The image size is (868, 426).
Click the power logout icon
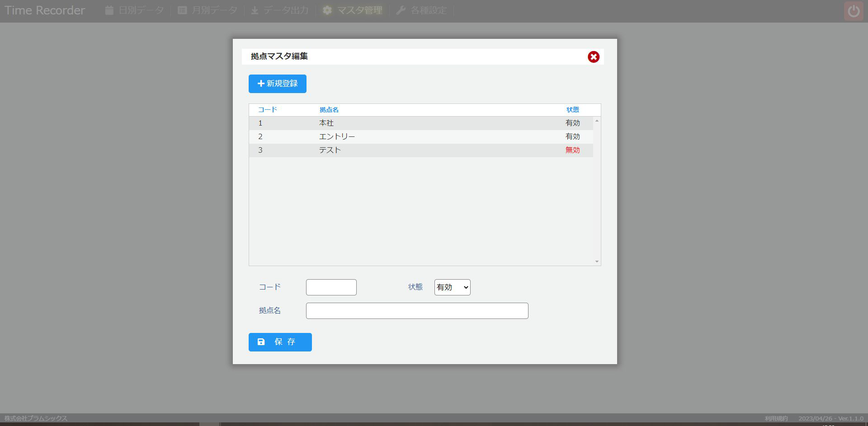coord(854,11)
